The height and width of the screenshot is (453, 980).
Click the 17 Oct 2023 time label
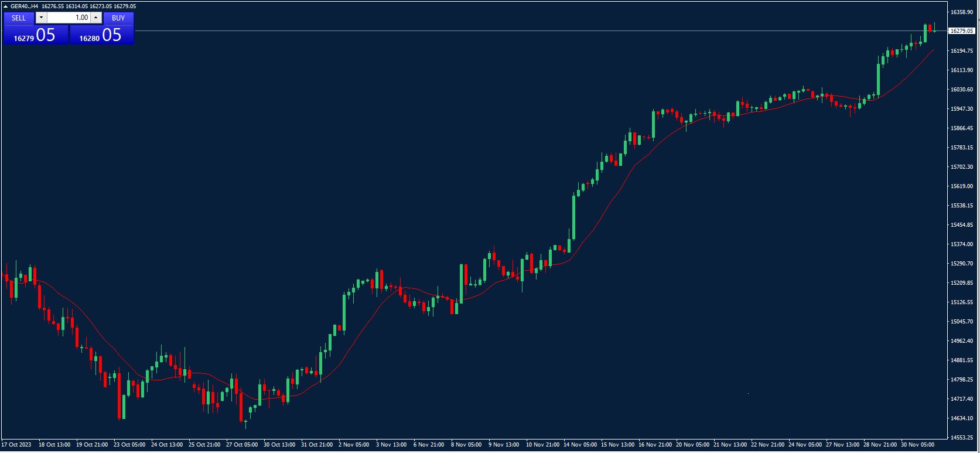tap(16, 445)
